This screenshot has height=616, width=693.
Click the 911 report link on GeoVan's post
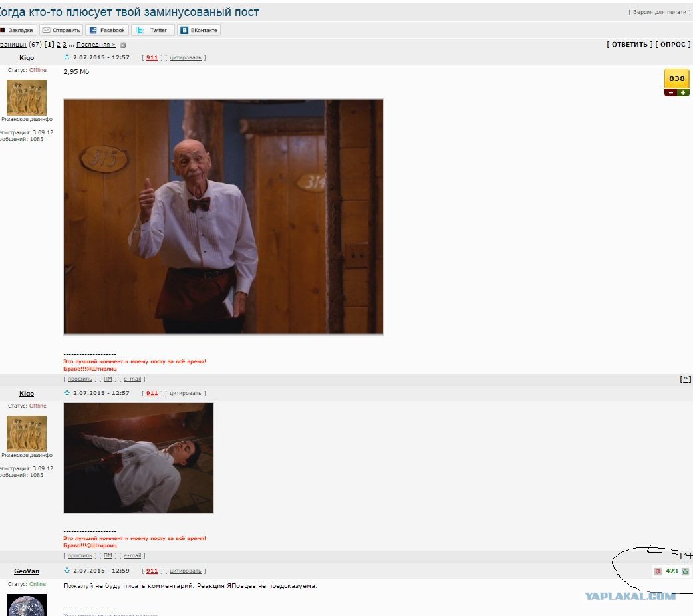click(152, 571)
